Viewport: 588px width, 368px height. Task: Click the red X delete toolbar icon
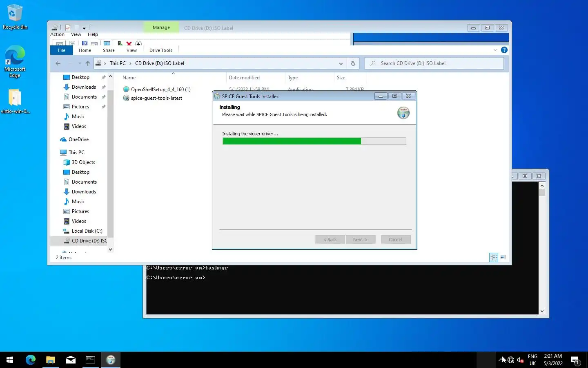point(129,43)
